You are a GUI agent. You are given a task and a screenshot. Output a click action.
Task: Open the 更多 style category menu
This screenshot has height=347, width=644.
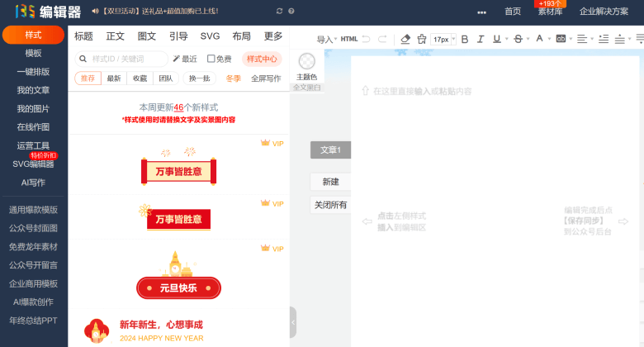(273, 36)
